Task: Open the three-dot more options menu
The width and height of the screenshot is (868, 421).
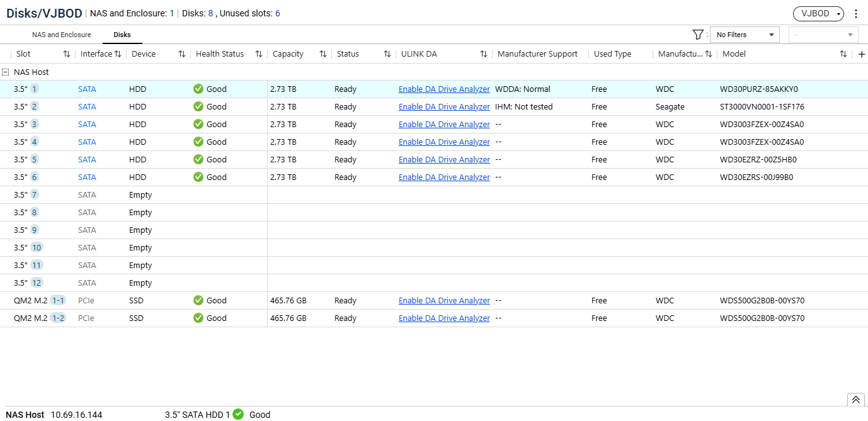Action: (855, 14)
